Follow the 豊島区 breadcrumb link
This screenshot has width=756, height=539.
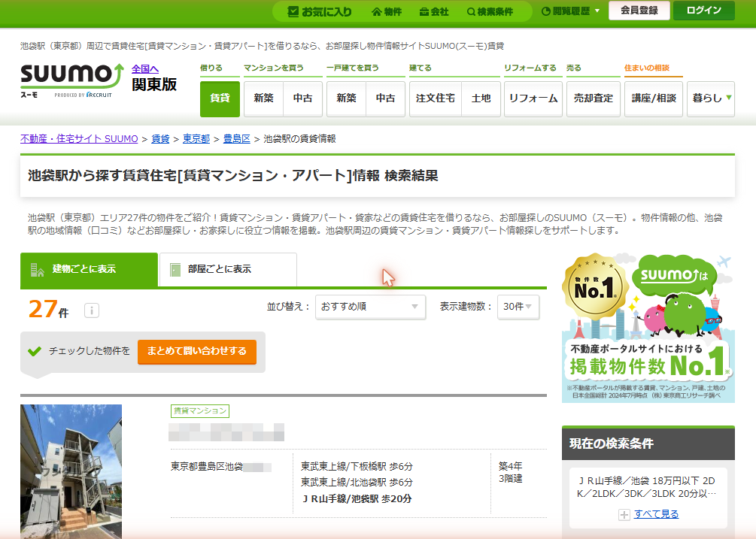click(x=237, y=139)
